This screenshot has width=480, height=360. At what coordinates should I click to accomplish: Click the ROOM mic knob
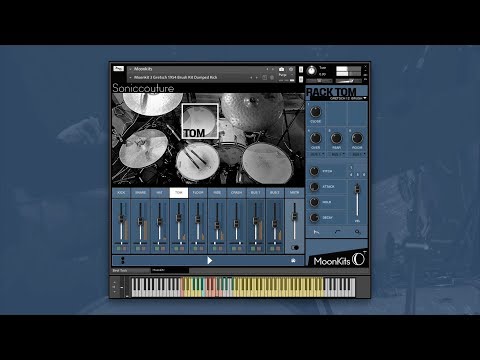coord(357,138)
